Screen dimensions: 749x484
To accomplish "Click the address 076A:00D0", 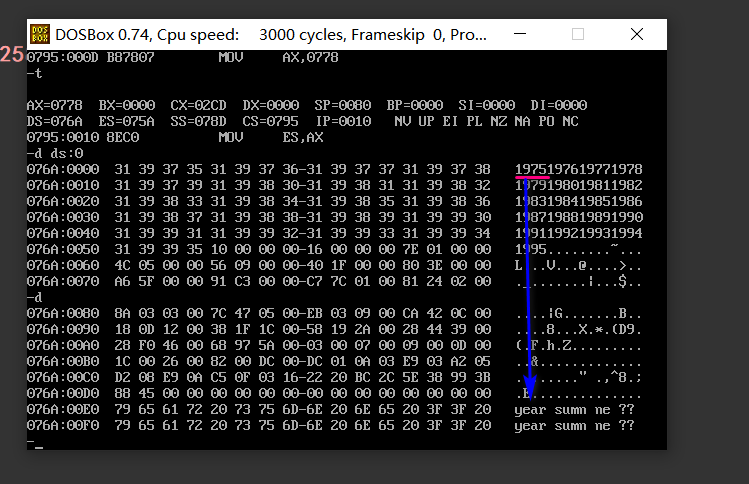I will (63, 393).
